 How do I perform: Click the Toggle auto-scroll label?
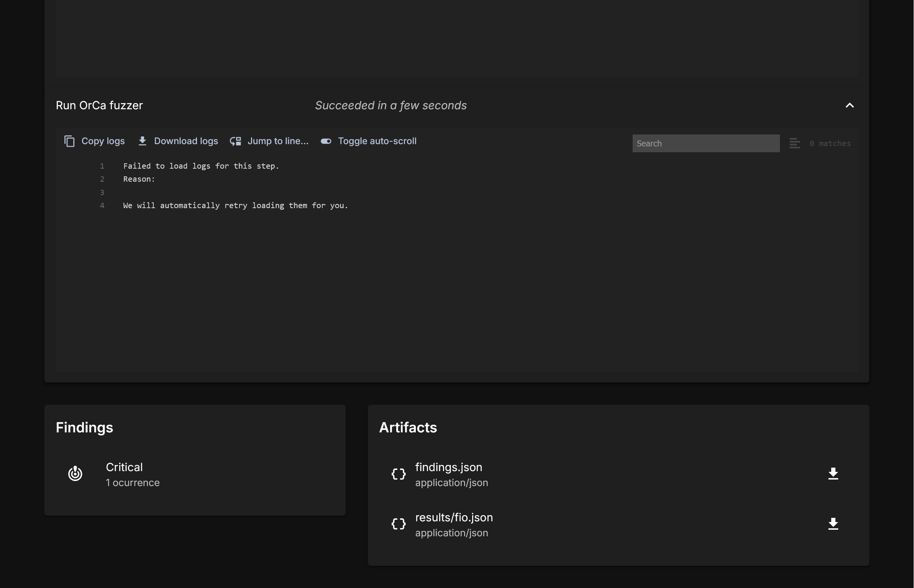click(x=377, y=141)
